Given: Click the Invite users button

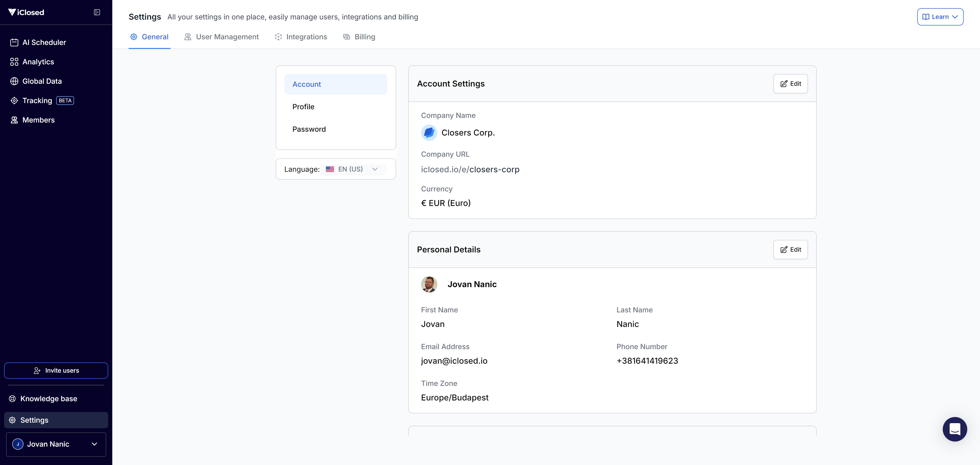Looking at the screenshot, I should [56, 370].
